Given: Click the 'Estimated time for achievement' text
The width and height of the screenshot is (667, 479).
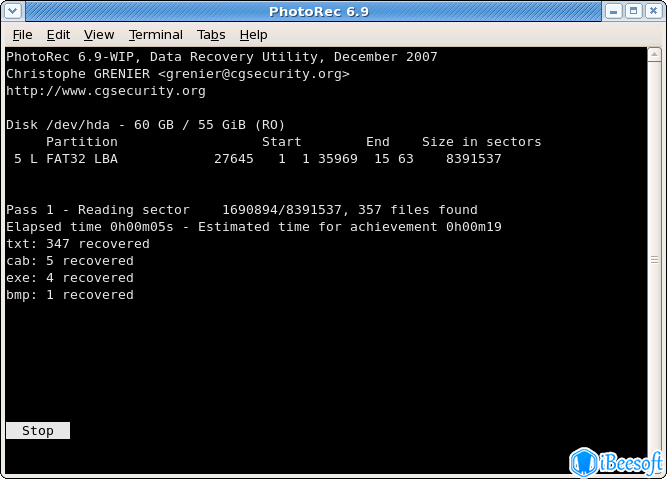Looking at the screenshot, I should tap(318, 227).
